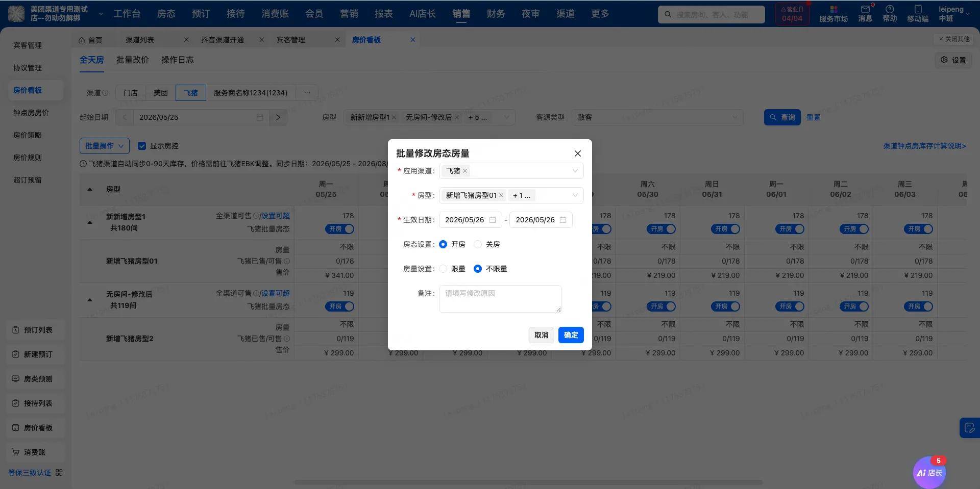The image size is (980, 489).
Task: Open 预订列表 shortcut in sidebar
Action: pos(36,330)
